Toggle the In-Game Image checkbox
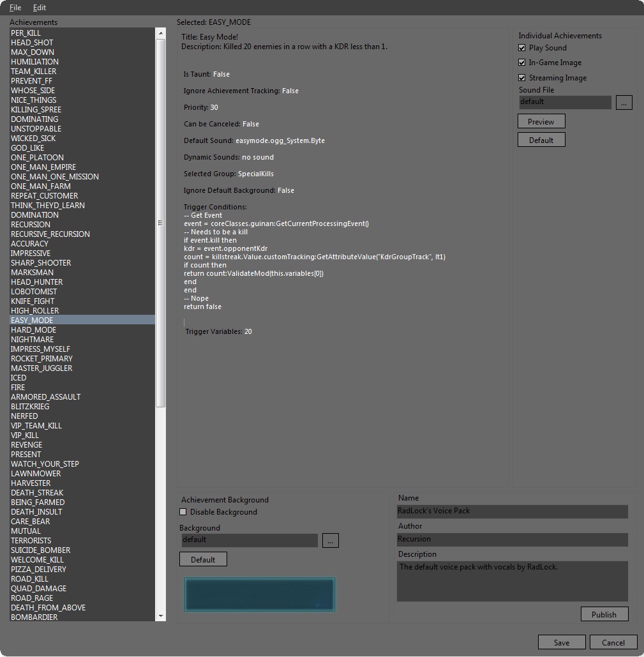 [x=521, y=62]
